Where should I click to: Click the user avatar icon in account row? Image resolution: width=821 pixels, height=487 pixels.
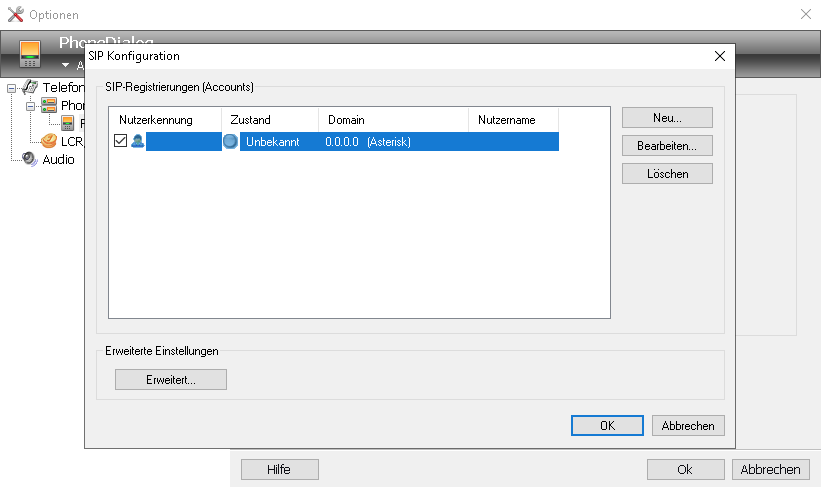click(x=137, y=142)
